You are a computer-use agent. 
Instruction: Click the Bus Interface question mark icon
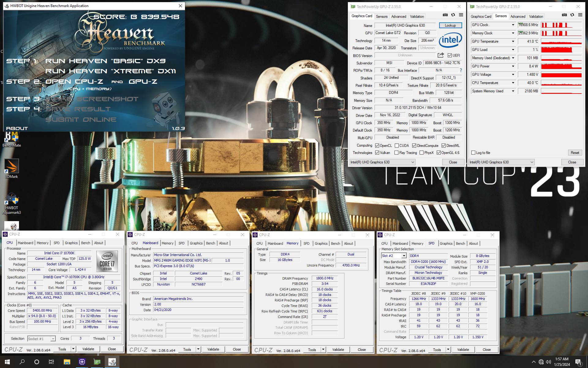[x=461, y=70]
